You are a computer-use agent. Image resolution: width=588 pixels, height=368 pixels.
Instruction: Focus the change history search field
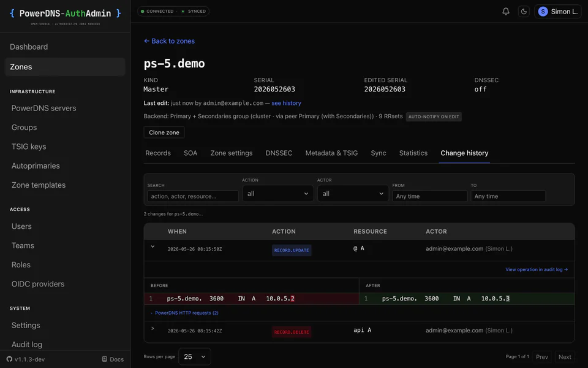click(193, 196)
